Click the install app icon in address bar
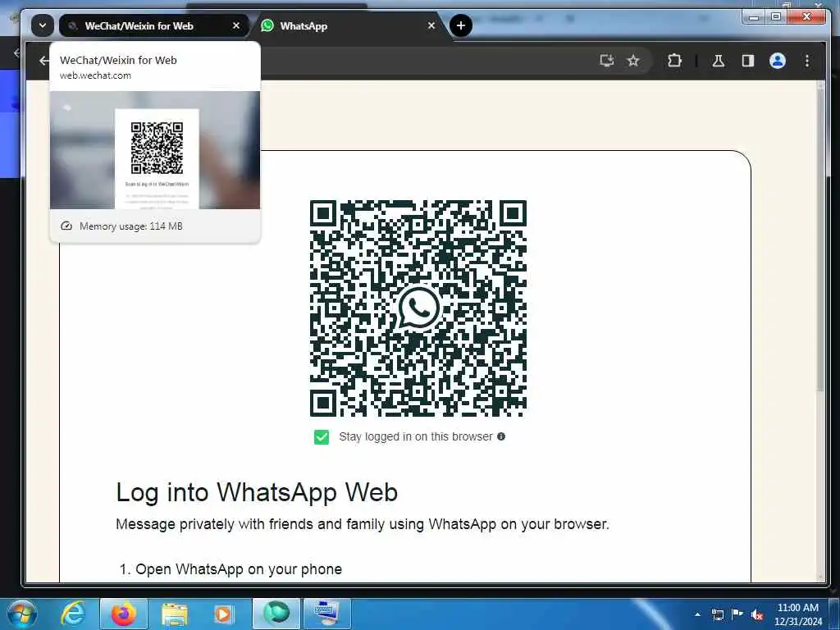Image resolution: width=840 pixels, height=630 pixels. [606, 61]
